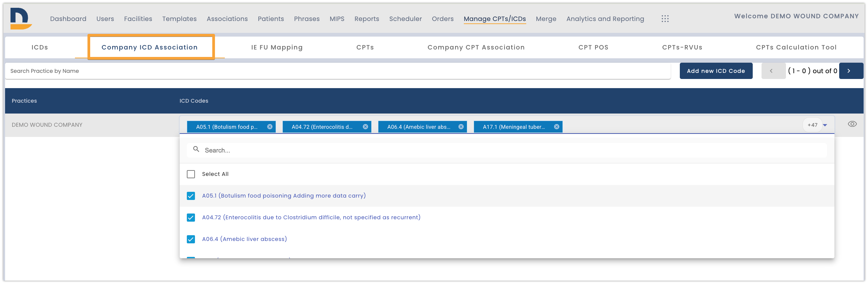Open Analytics and Reporting menu
868x284 pixels.
point(605,19)
